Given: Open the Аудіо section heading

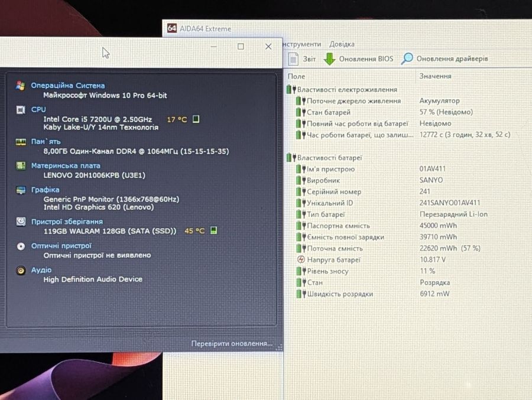Looking at the screenshot, I should point(41,270).
